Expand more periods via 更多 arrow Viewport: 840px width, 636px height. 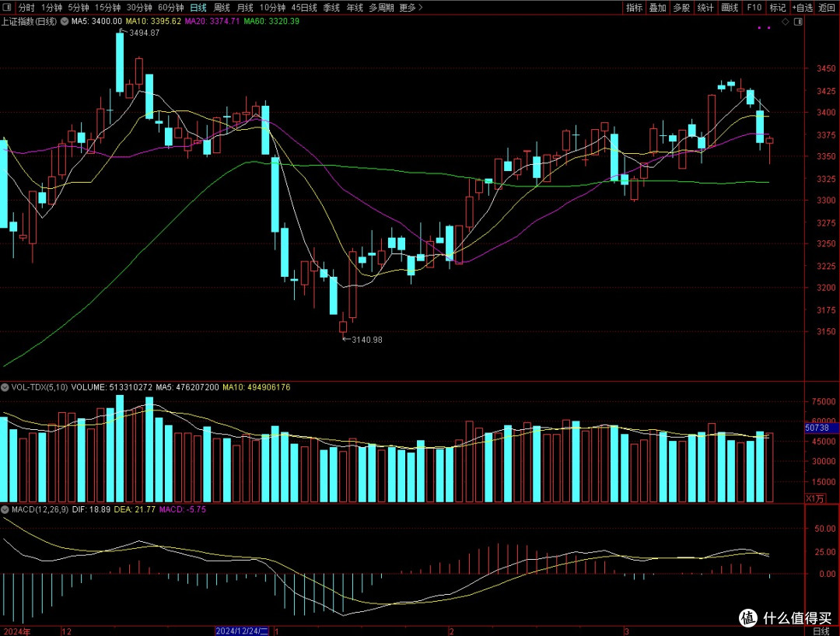411,8
